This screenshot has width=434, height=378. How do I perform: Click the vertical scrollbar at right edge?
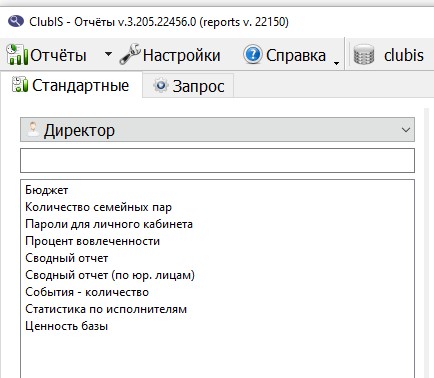point(427,243)
